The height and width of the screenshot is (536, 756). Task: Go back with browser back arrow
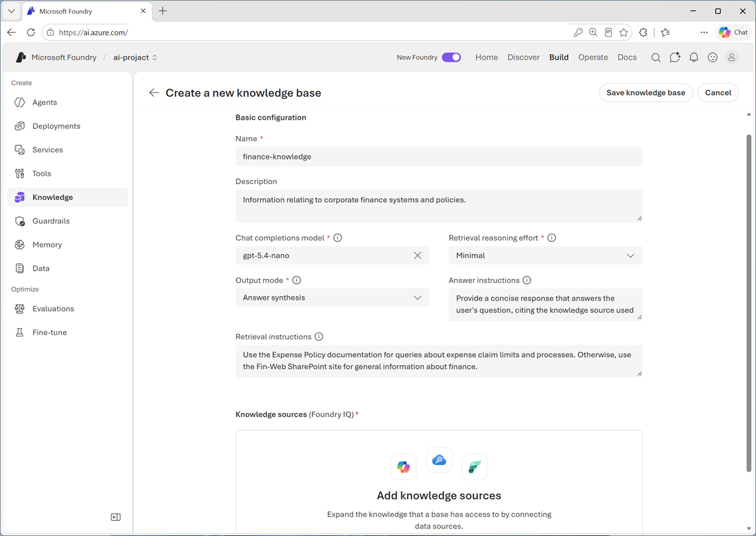(11, 32)
